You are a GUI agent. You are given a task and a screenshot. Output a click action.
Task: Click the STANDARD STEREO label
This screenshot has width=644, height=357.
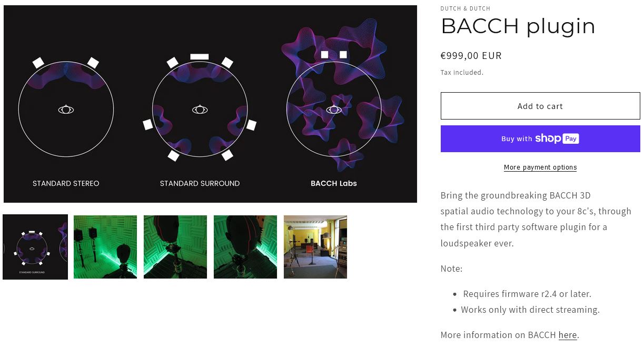(66, 183)
